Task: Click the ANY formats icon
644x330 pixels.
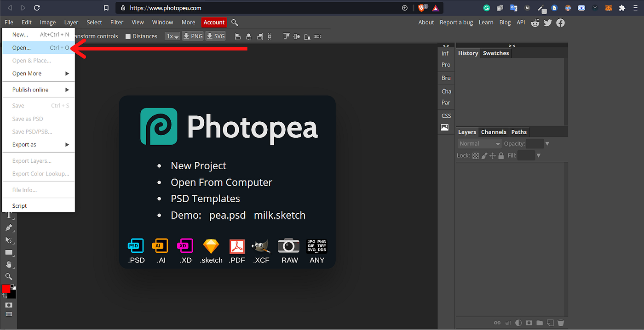Action: [x=316, y=246]
